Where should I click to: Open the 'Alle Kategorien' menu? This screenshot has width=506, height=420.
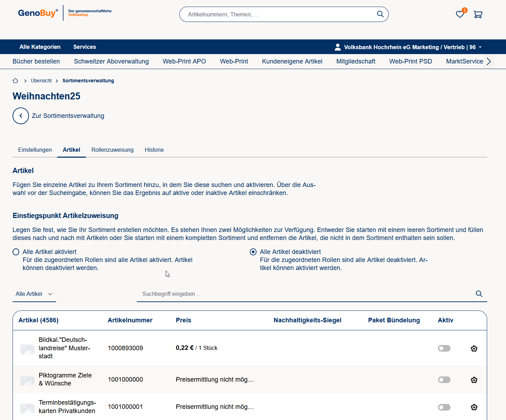[x=40, y=47]
